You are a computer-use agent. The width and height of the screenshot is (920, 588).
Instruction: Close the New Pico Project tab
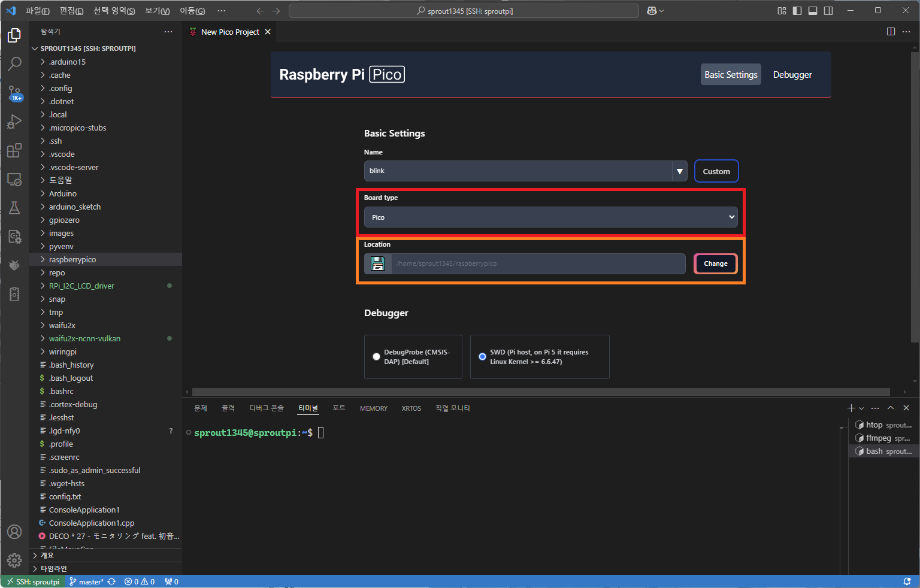point(268,32)
